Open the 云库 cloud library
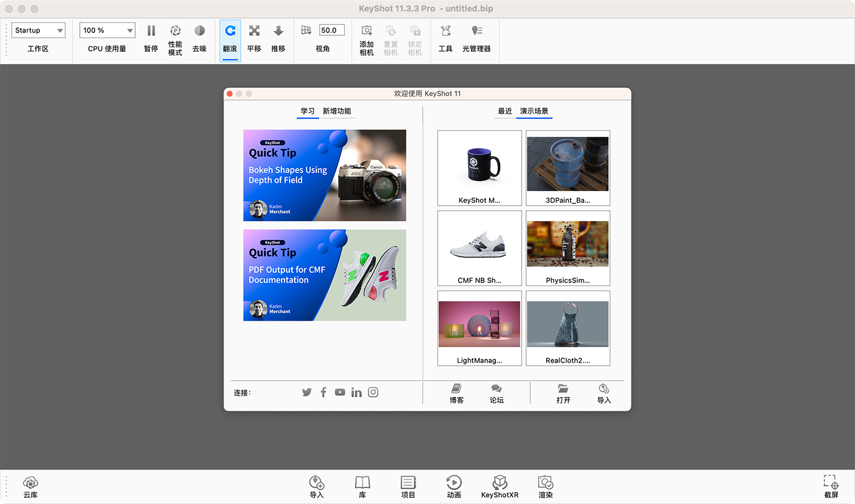Viewport: 855px width, 504px height. point(30,486)
